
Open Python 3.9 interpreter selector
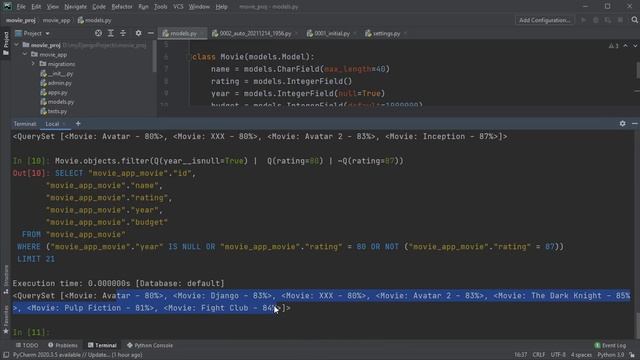coord(611,355)
